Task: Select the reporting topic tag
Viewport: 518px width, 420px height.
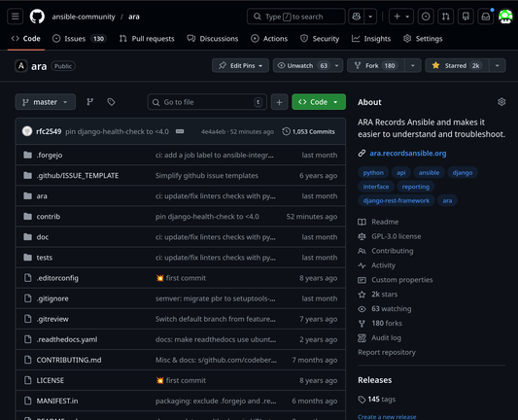Action: [x=416, y=187]
